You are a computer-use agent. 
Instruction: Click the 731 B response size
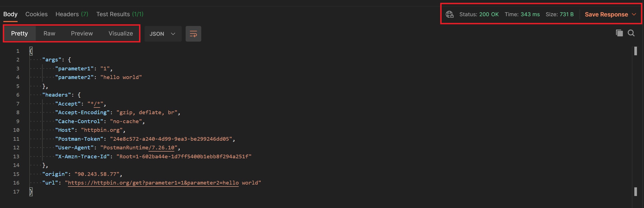(567, 14)
